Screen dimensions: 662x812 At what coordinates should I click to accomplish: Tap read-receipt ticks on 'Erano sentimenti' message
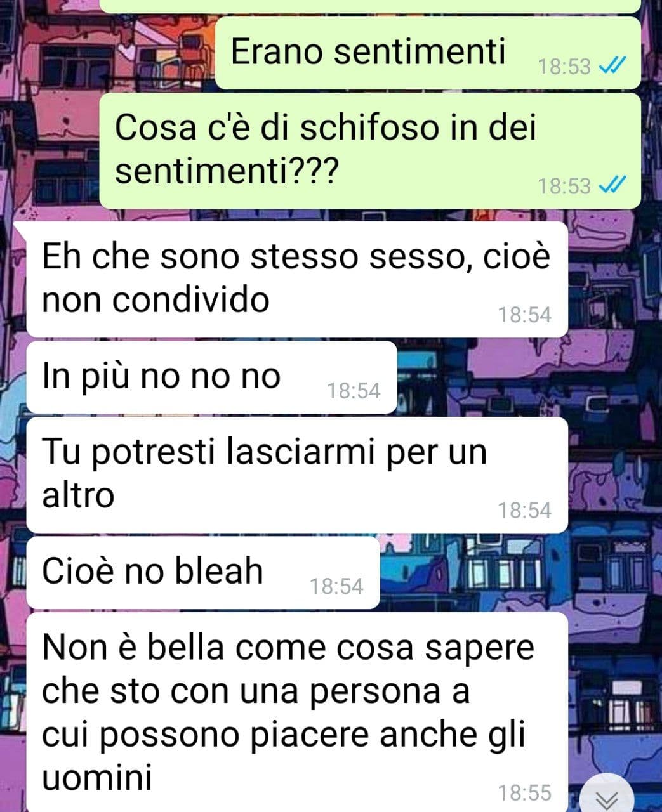click(x=613, y=65)
